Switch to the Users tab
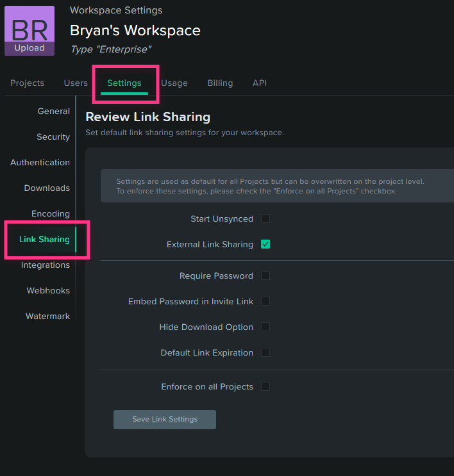Screen dimensions: 454x476 (x=76, y=83)
